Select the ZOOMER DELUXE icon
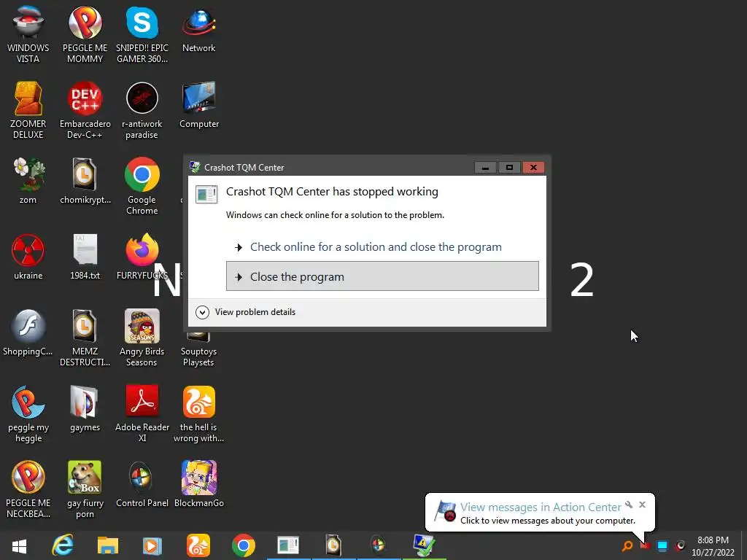The image size is (747, 560). click(28, 110)
